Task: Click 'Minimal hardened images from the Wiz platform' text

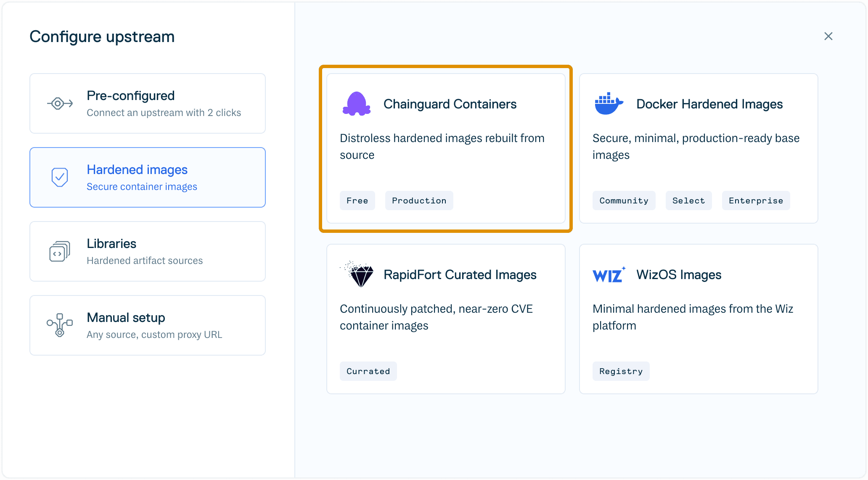Action: [693, 317]
